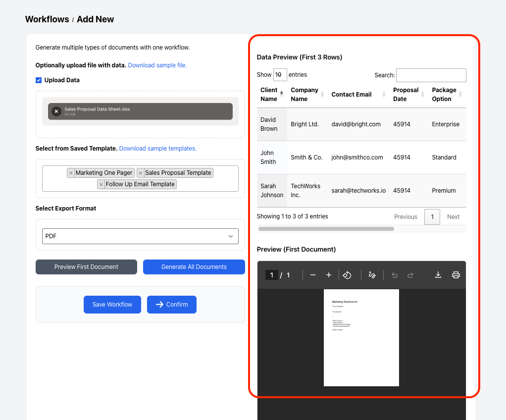Navigate to Workflows via the breadcrumb
Screen dimensions: 506x420
[47, 19]
